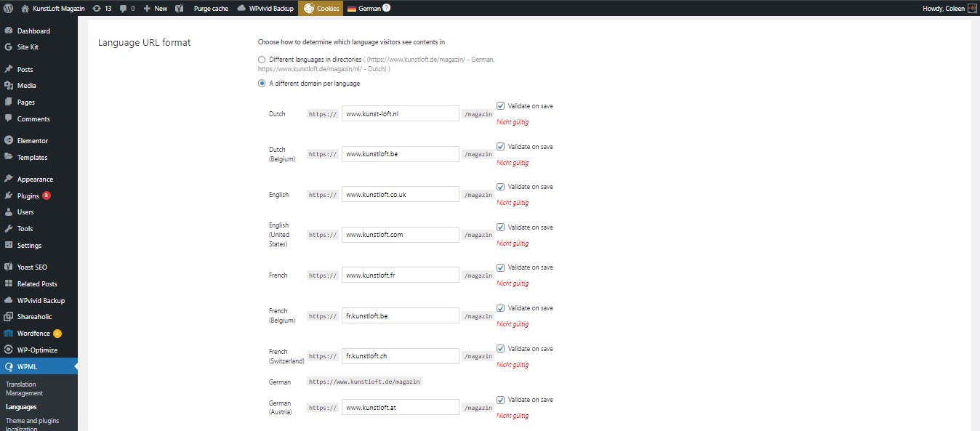Toggle Validate on save for German (Austria)

pos(500,400)
